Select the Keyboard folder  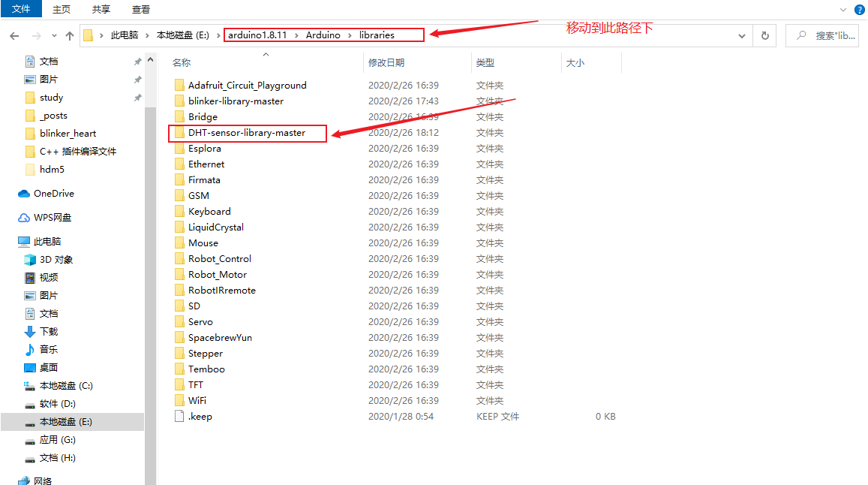209,212
